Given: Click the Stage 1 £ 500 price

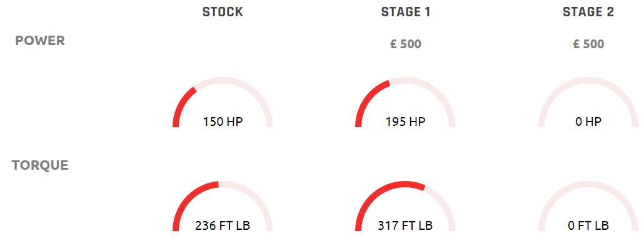Looking at the screenshot, I should tap(405, 44).
